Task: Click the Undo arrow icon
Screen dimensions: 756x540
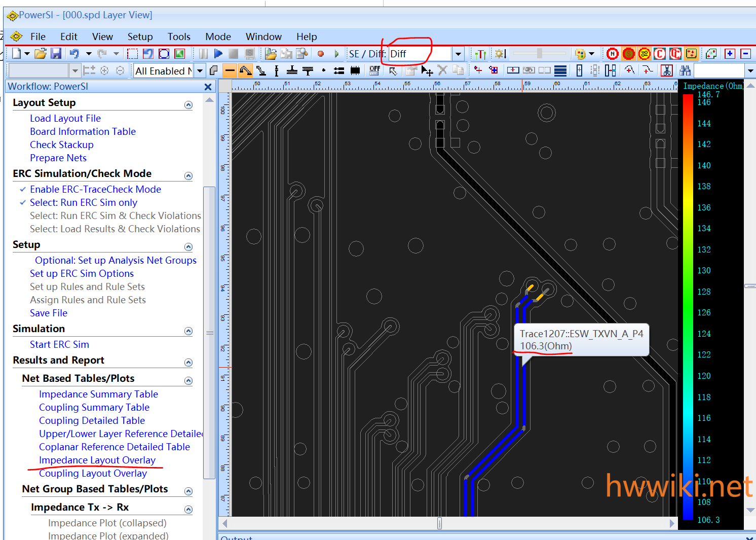Action: pos(74,54)
